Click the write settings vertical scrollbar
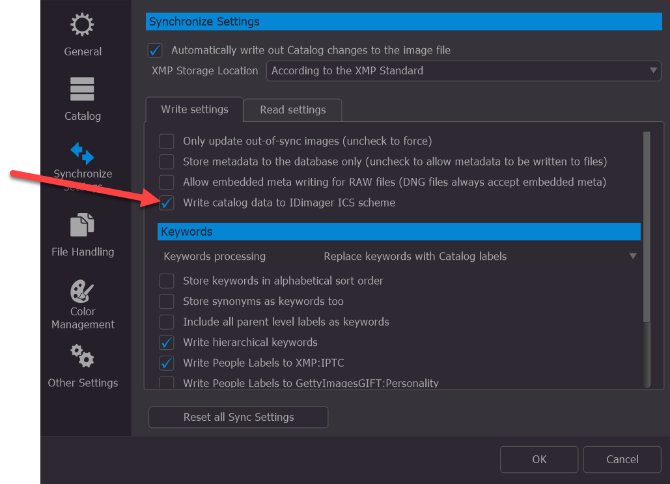670x484 pixels. [646, 226]
